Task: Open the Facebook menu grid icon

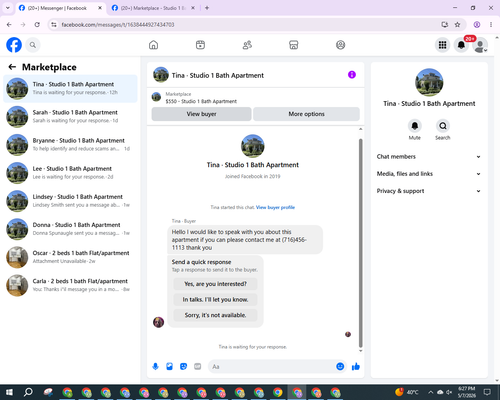Action: 442,45
